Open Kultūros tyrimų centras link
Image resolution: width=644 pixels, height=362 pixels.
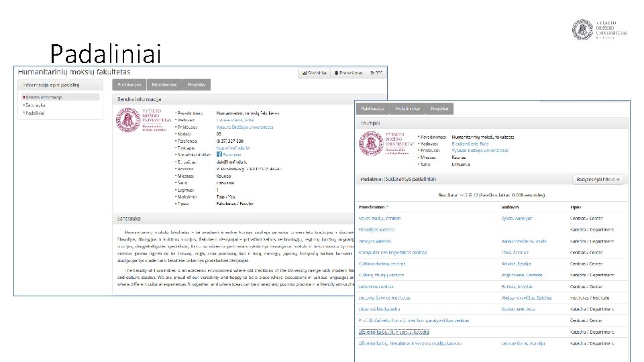(382, 264)
